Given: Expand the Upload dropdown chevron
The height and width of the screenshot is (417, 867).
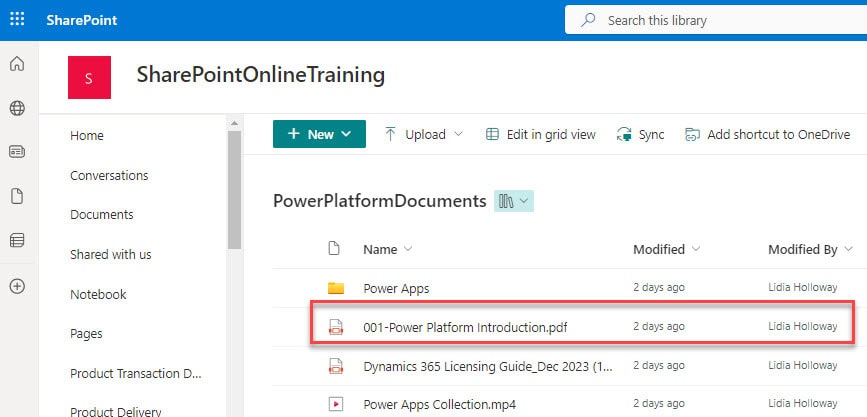Looking at the screenshot, I should tap(458, 134).
